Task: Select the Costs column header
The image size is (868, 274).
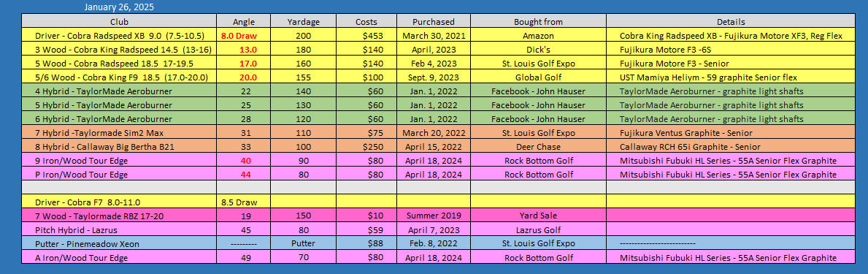Action: (x=366, y=22)
